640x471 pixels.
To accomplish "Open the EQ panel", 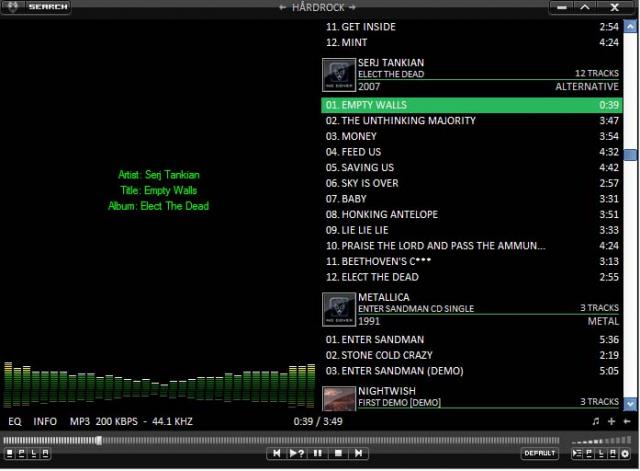I will pyautogui.click(x=15, y=421).
